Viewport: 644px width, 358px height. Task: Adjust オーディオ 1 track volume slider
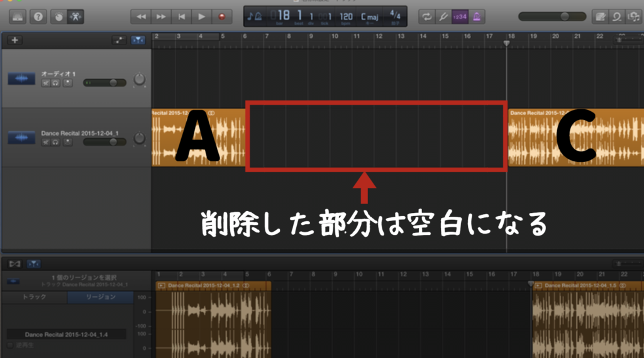104,83
